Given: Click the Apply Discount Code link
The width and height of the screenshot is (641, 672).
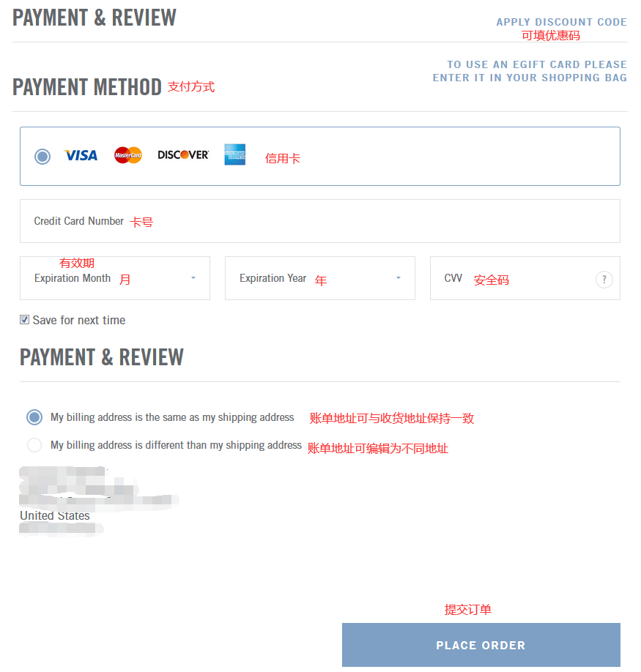Looking at the screenshot, I should point(562,22).
